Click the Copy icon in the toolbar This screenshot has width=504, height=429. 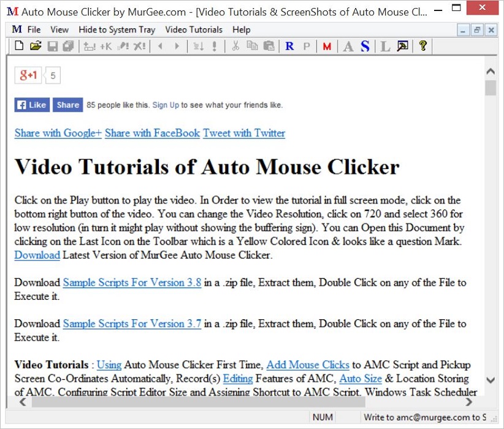click(x=253, y=47)
